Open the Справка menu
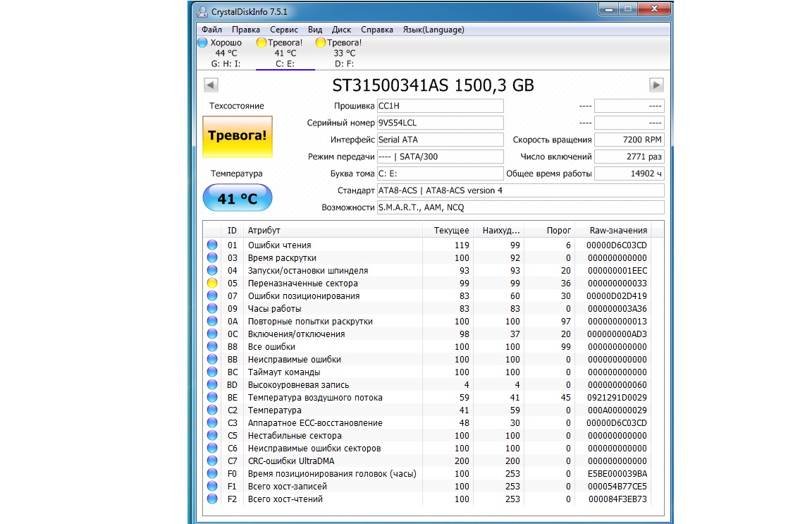 377,30
